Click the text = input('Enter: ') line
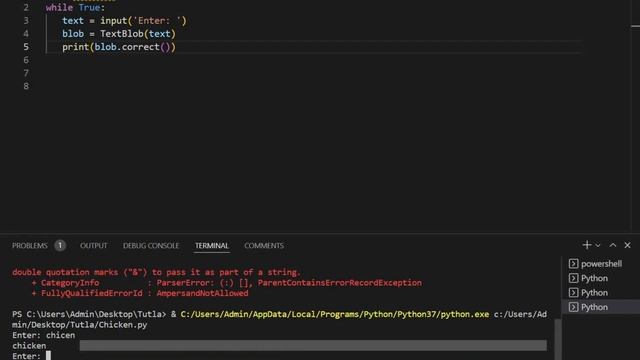Screen dimensions: 640x360 pos(124,21)
